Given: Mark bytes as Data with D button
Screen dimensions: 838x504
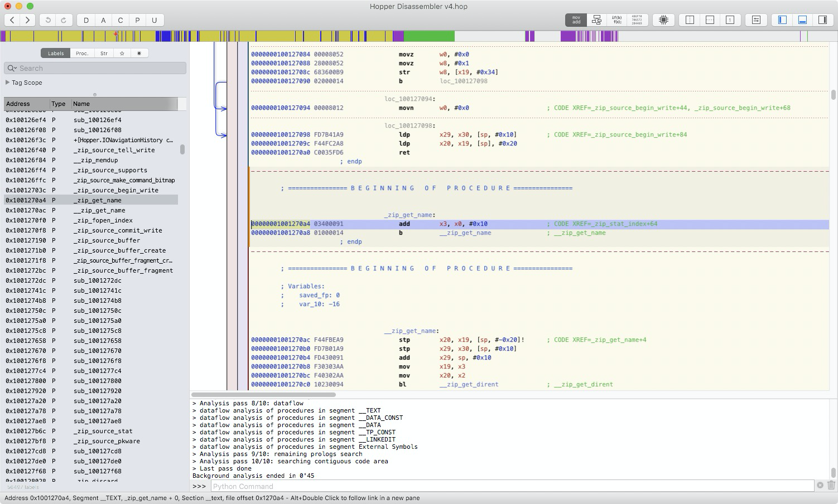Looking at the screenshot, I should (86, 20).
